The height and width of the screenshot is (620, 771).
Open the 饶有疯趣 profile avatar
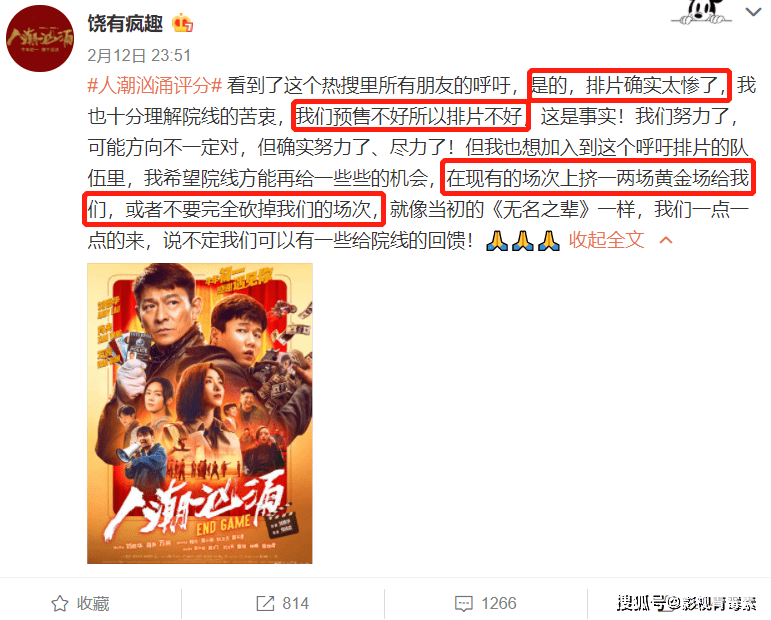[39, 38]
